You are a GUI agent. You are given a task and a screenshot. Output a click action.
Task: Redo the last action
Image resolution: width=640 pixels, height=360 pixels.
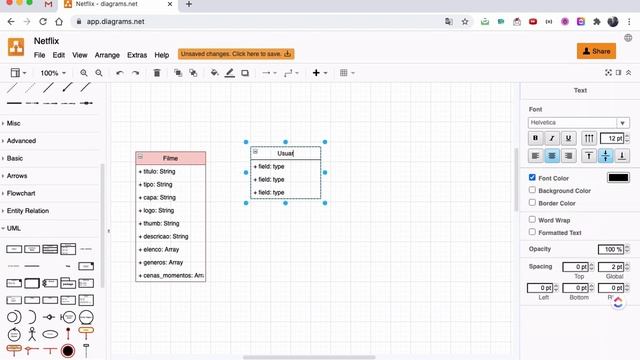pos(136,73)
